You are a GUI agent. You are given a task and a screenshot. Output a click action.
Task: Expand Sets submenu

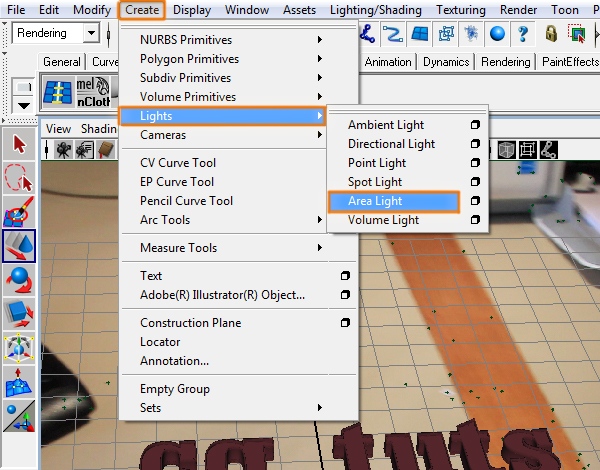pyautogui.click(x=320, y=408)
